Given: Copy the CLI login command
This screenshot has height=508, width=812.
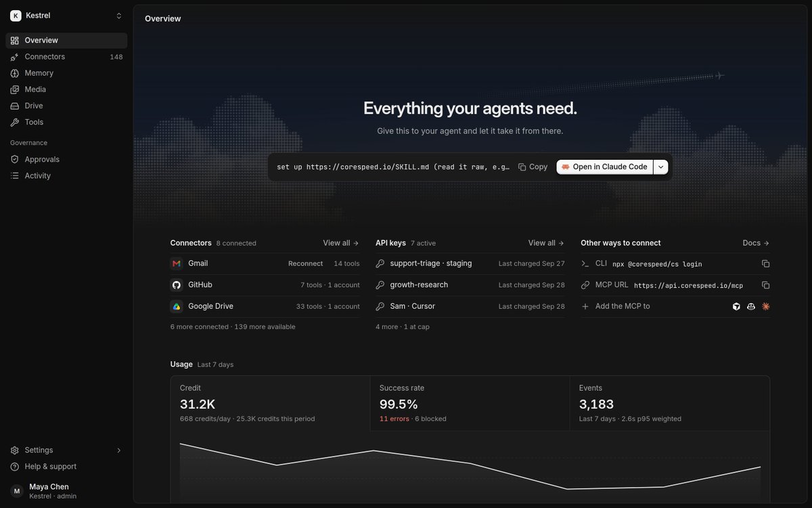Looking at the screenshot, I should tap(765, 263).
